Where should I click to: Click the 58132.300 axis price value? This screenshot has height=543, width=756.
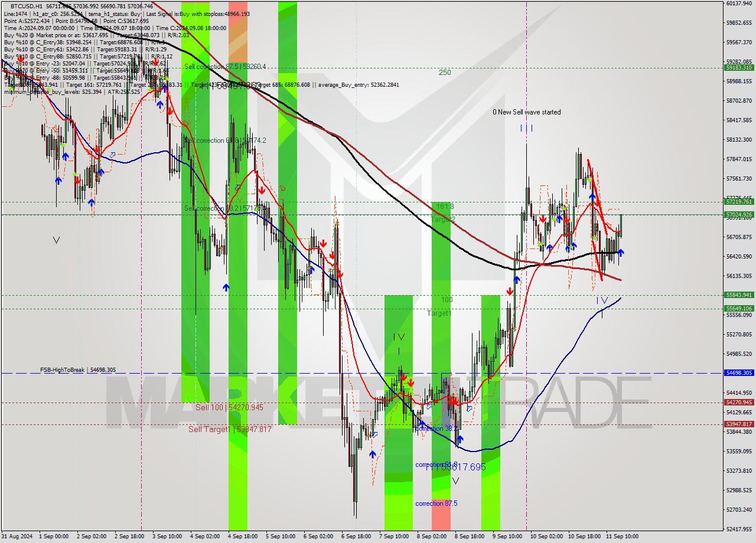pos(738,139)
